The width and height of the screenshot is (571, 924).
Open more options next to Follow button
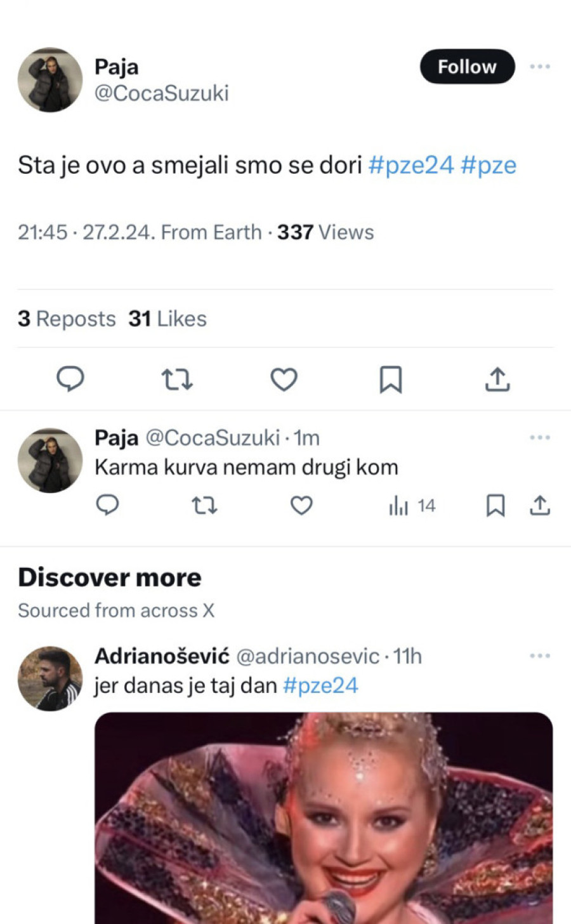[539, 67]
